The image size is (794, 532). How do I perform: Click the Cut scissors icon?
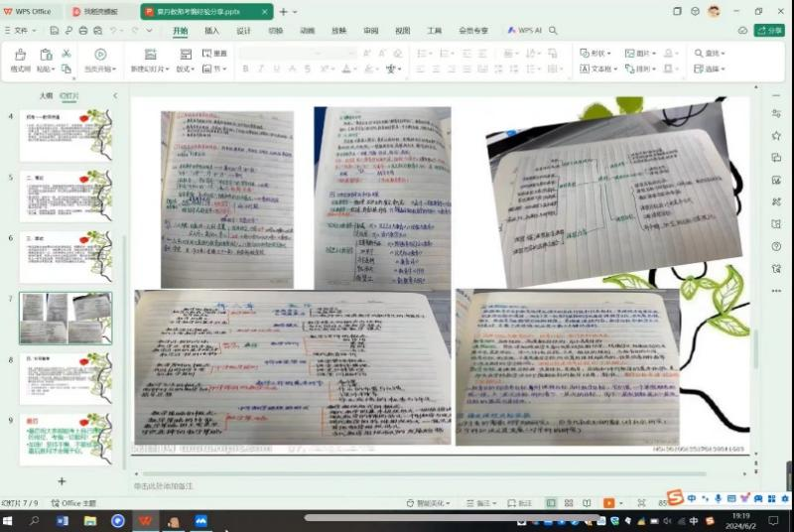66,53
